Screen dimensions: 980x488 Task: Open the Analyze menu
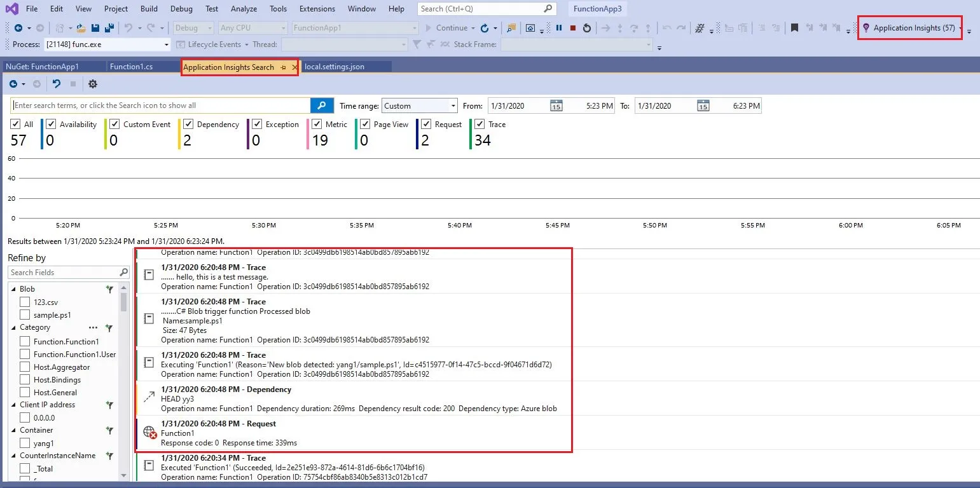[x=244, y=9]
